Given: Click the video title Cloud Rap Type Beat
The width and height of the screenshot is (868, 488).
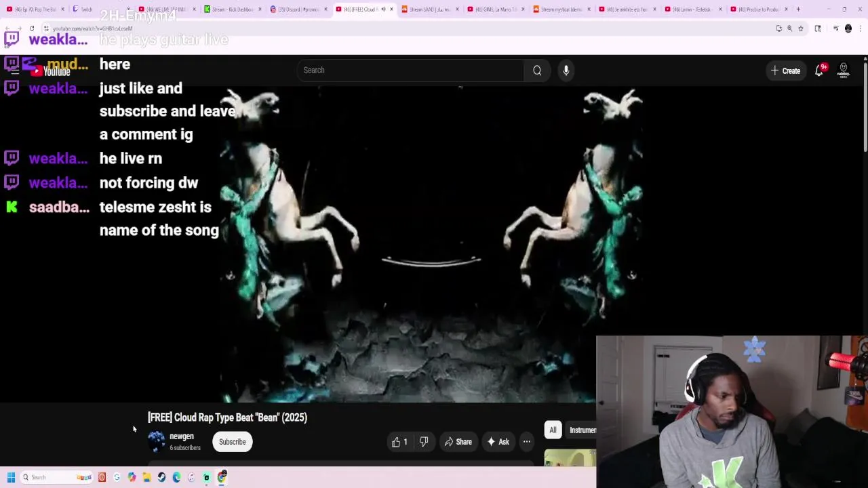Looking at the screenshot, I should 227,418.
